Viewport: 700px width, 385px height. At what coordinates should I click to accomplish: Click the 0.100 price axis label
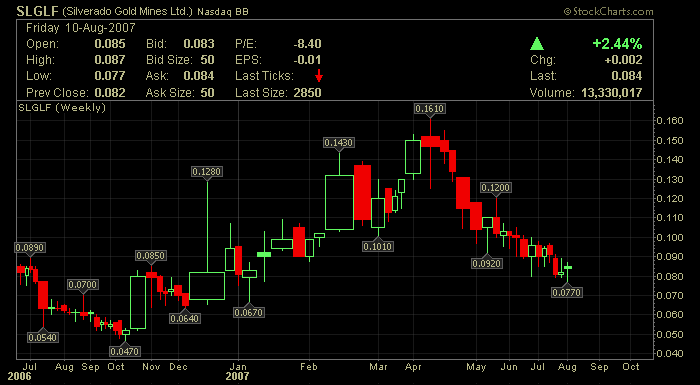point(671,237)
